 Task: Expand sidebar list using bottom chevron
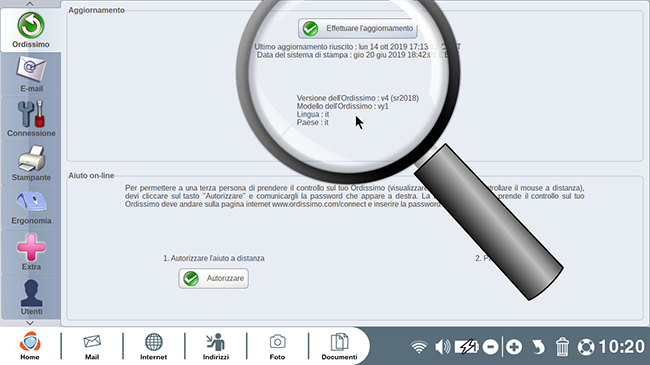[x=30, y=323]
